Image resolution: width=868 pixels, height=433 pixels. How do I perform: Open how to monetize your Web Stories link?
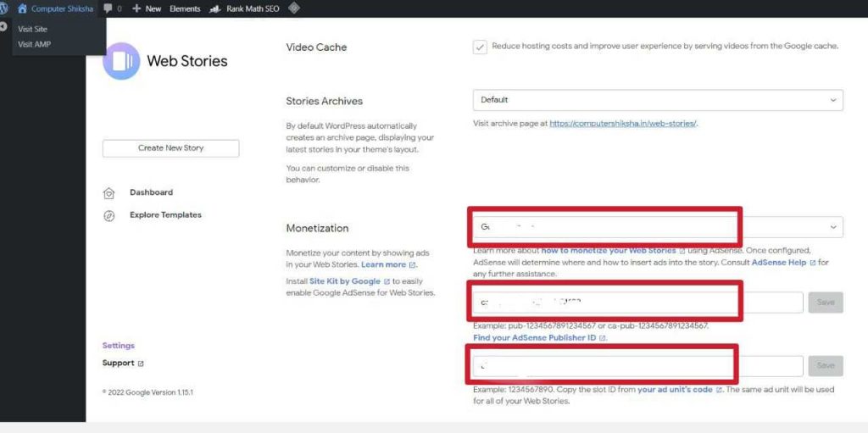(x=609, y=250)
